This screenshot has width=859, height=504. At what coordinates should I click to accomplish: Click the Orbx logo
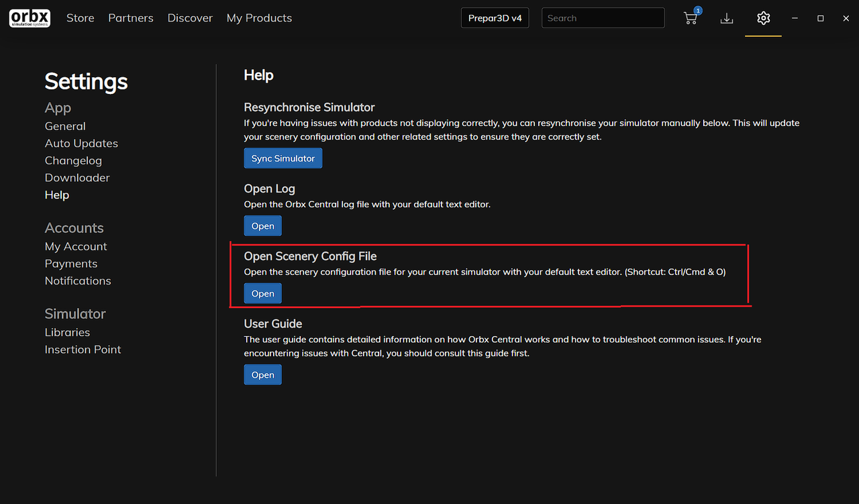pos(30,18)
